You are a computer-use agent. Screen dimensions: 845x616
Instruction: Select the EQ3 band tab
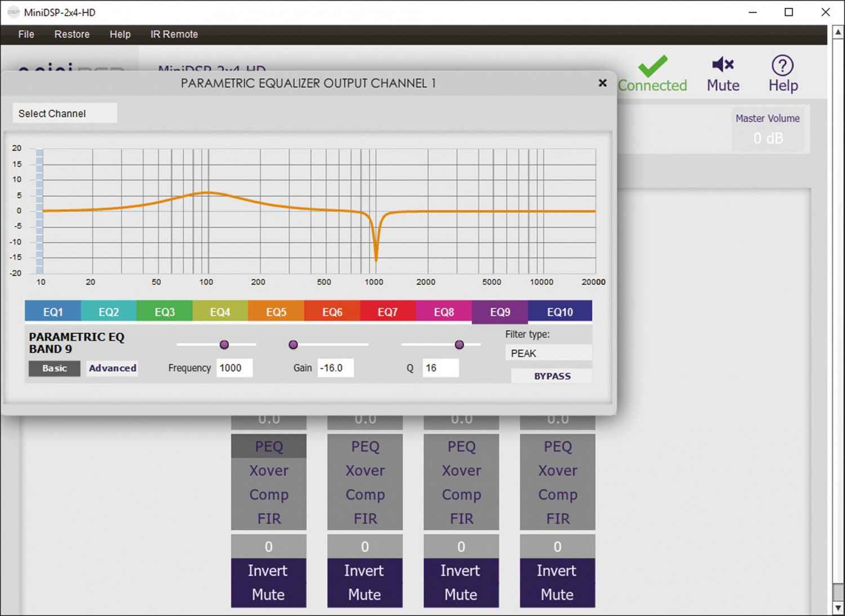[164, 311]
